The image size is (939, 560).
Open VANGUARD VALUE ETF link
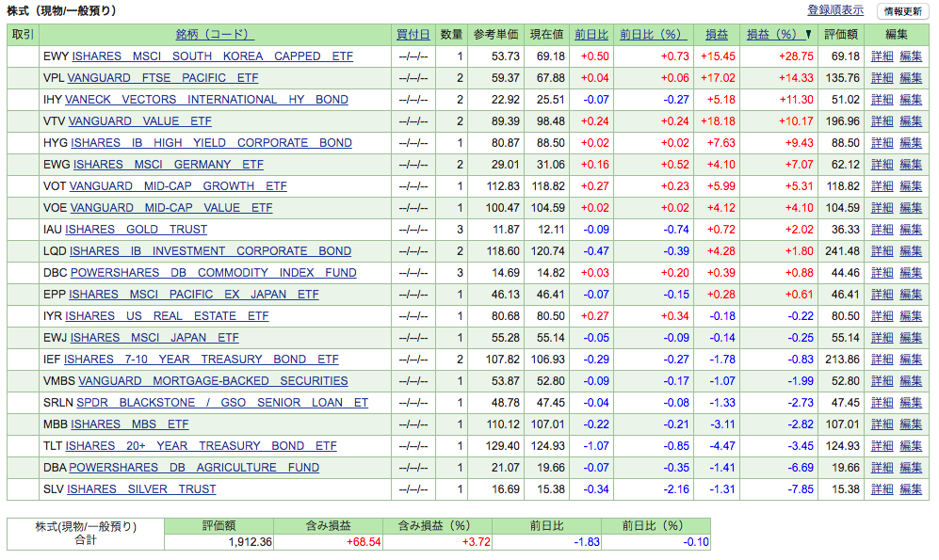pyautogui.click(x=140, y=120)
